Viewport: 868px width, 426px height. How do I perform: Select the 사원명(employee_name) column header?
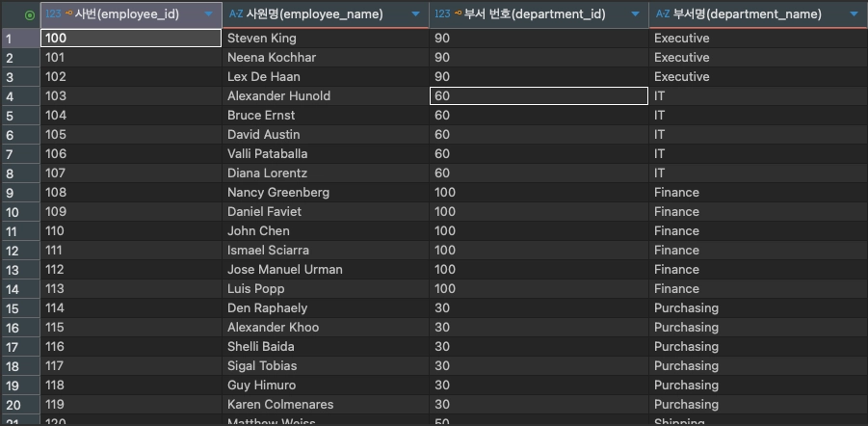pyautogui.click(x=326, y=14)
